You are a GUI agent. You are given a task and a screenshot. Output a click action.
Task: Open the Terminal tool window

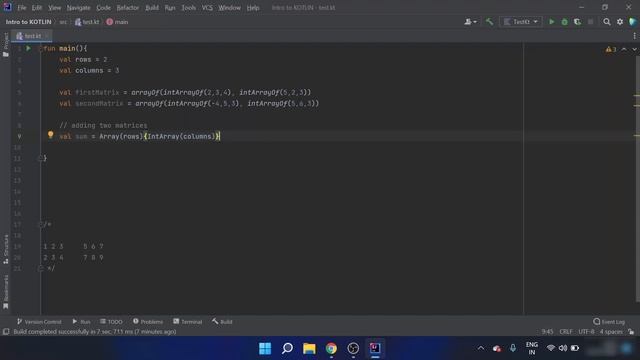(187, 322)
